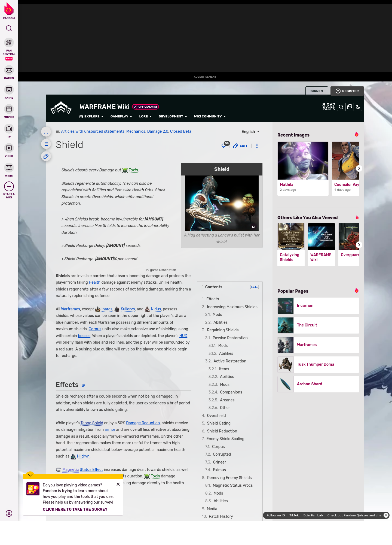Open the table of contents list icon

coord(46,144)
